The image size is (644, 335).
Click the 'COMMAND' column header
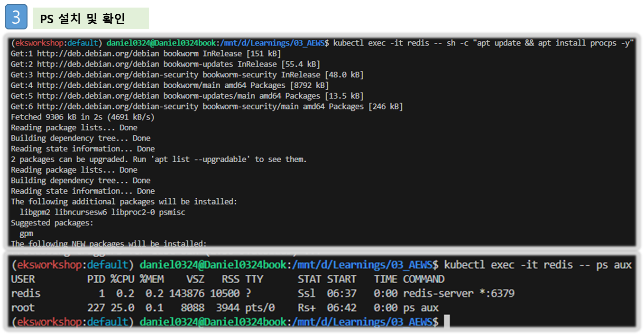(x=424, y=279)
